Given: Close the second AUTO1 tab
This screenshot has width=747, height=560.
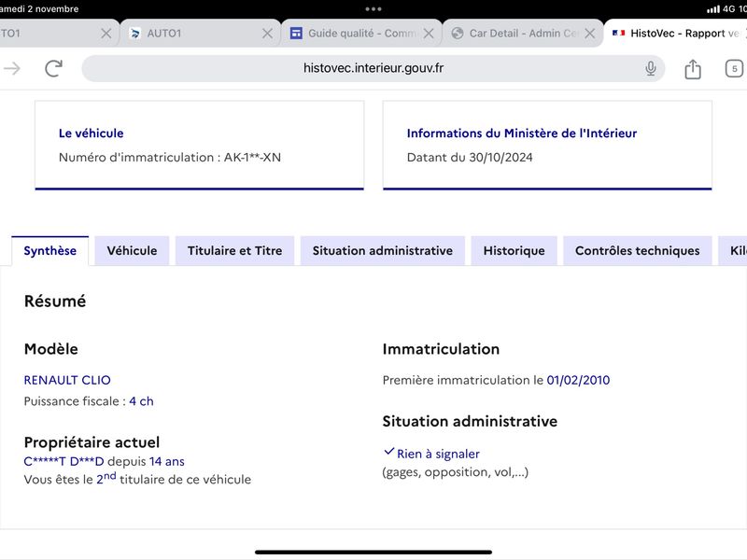Looking at the screenshot, I should [x=268, y=34].
